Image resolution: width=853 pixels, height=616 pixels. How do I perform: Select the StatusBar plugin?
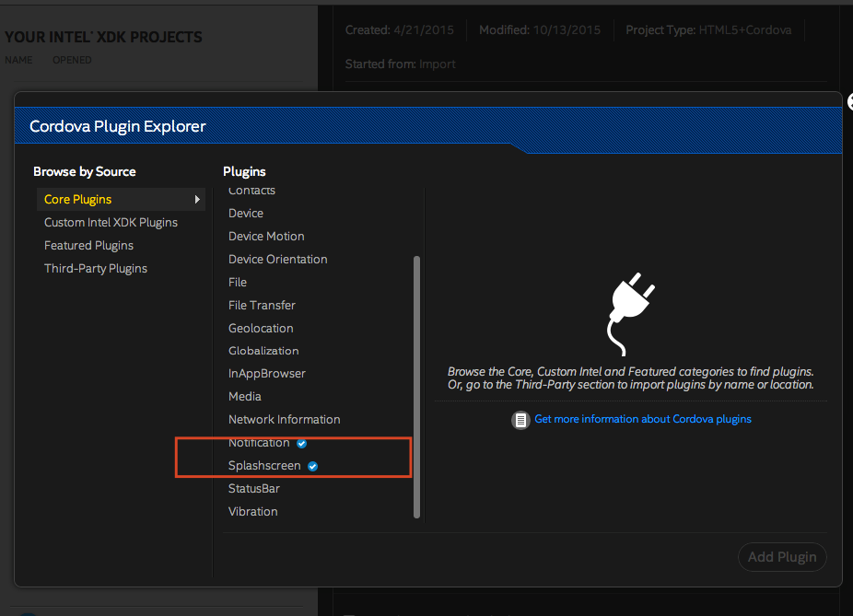point(253,489)
